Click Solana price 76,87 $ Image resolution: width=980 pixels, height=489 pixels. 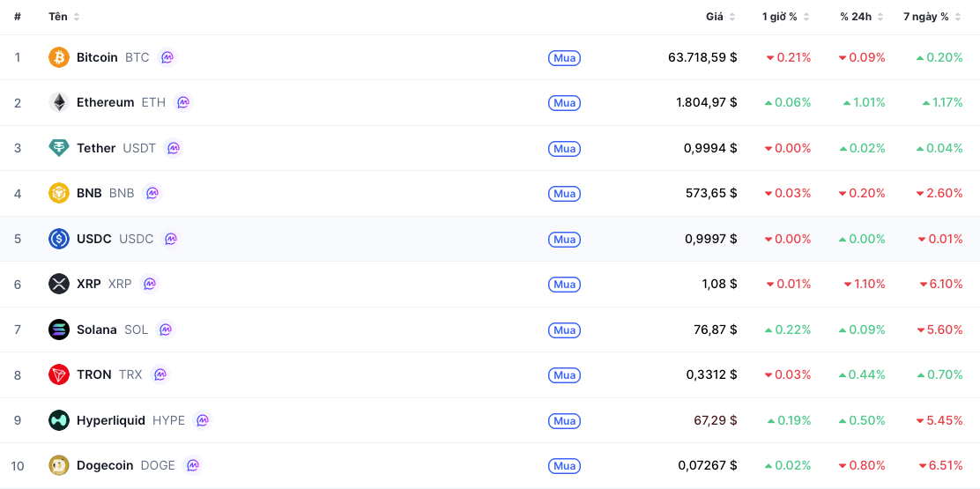715,330
